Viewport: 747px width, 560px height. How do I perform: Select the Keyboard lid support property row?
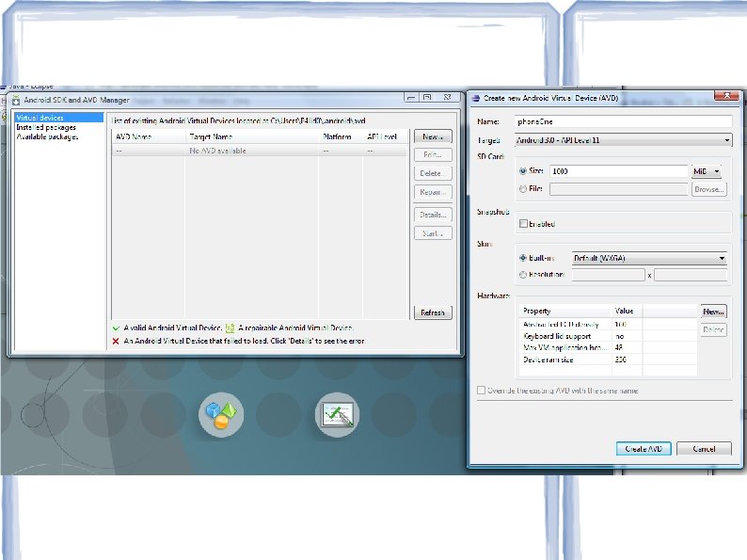point(608,337)
